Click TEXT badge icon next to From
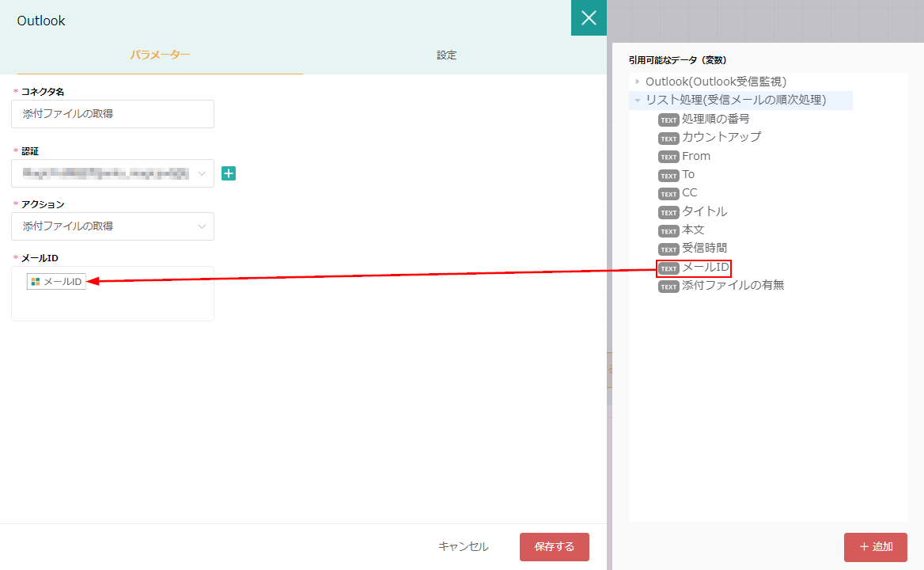Viewport: 924px width, 570px height. (x=668, y=157)
